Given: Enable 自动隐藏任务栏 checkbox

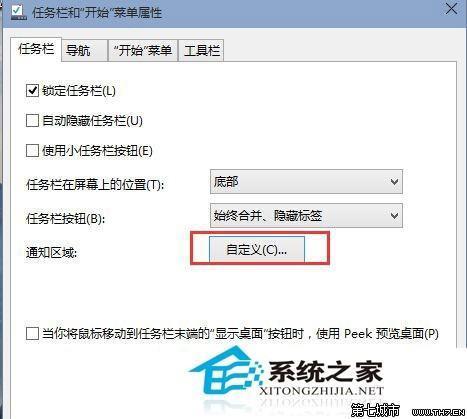Looking at the screenshot, I should 32,120.
